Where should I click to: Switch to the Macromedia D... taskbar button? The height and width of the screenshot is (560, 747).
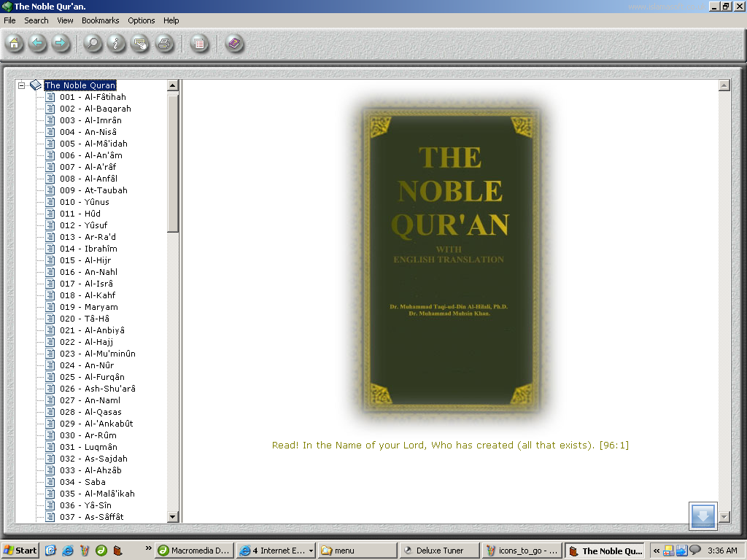tap(195, 551)
